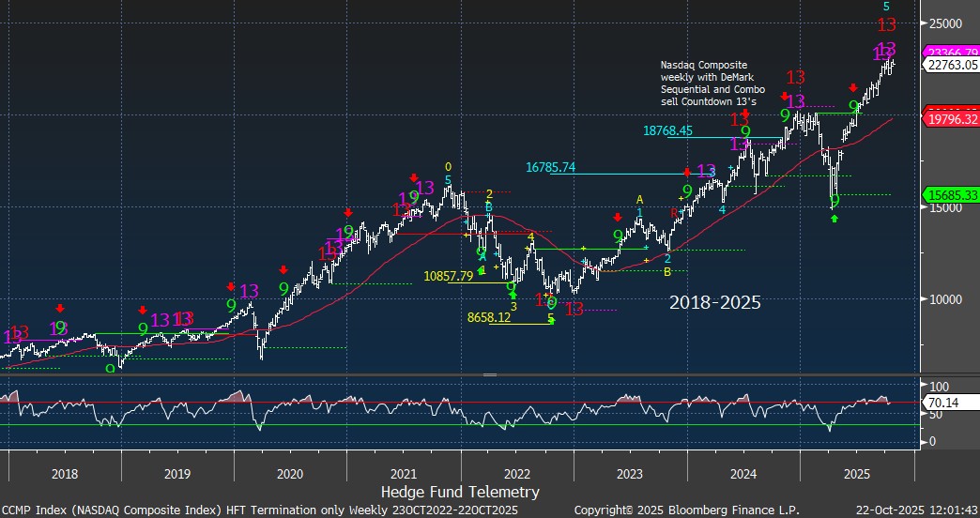Click the green up arrow below 2025 low
The image size is (980, 518).
(x=835, y=219)
